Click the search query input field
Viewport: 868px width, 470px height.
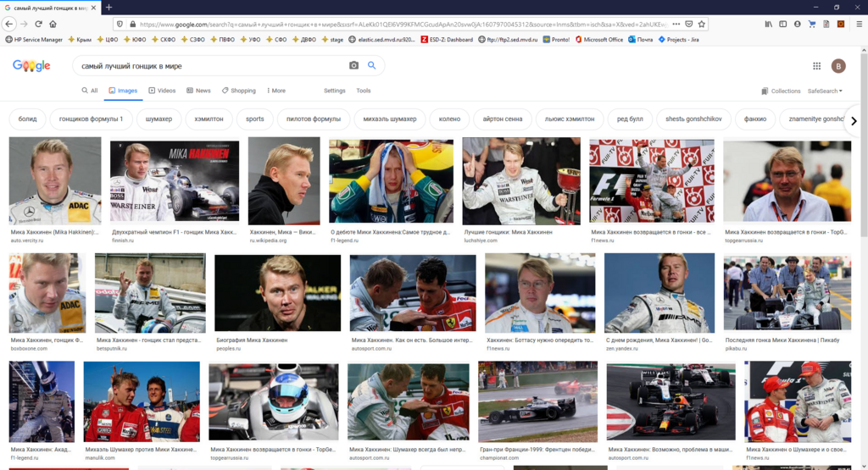212,66
